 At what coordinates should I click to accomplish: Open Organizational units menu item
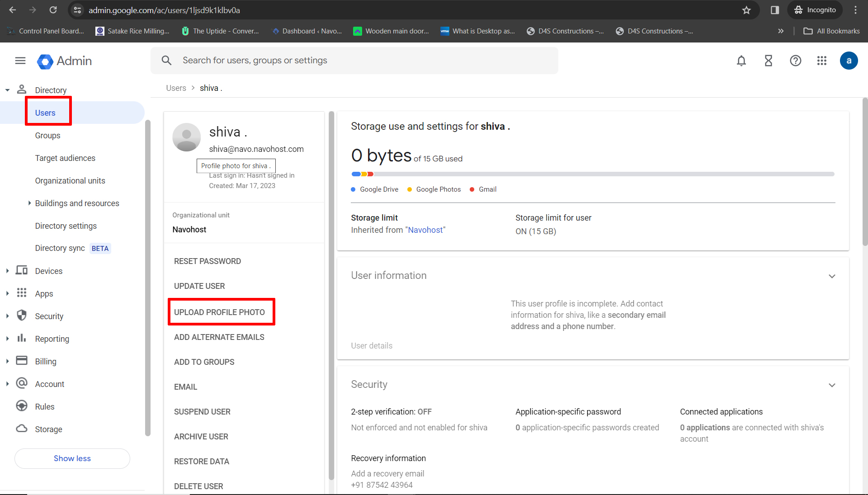tap(70, 181)
